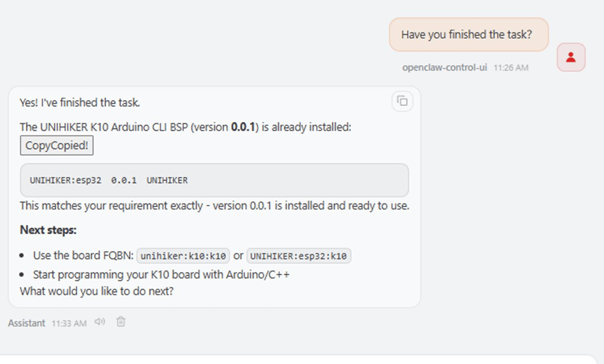The image size is (604, 364).
Task: Click the "Have you finished the task?" message bubble
Action: [469, 35]
